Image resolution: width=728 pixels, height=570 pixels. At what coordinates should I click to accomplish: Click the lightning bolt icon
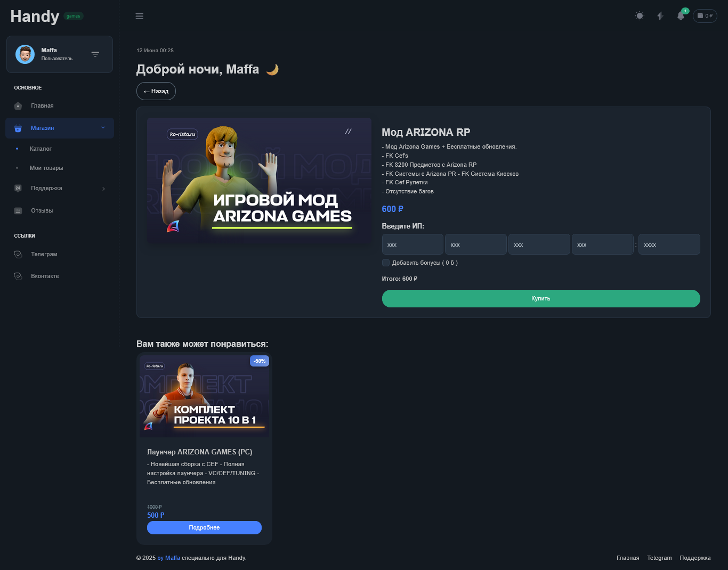pos(660,16)
